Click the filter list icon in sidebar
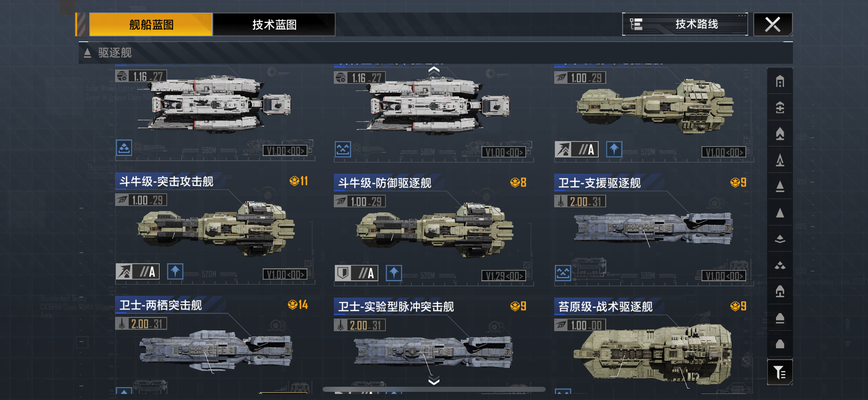 pyautogui.click(x=780, y=372)
